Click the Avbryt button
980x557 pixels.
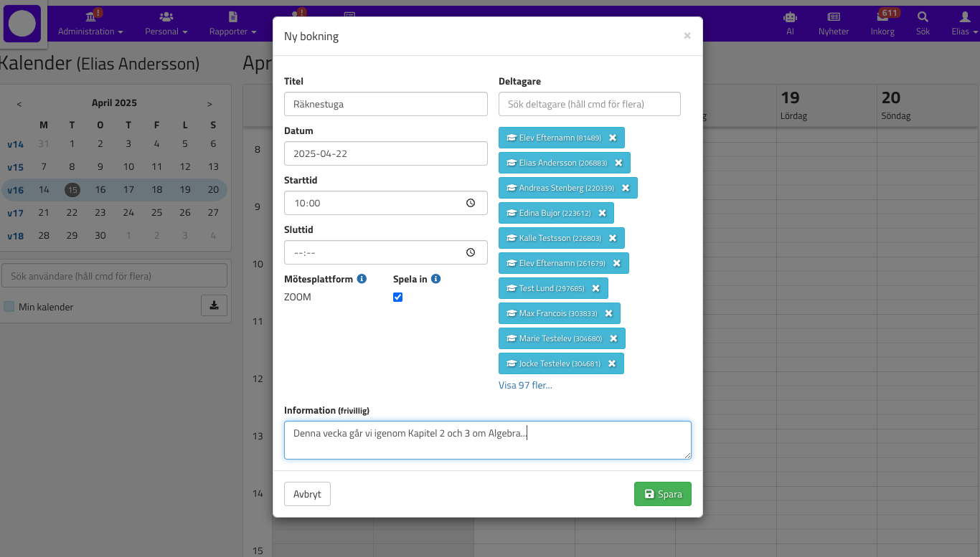coord(307,494)
